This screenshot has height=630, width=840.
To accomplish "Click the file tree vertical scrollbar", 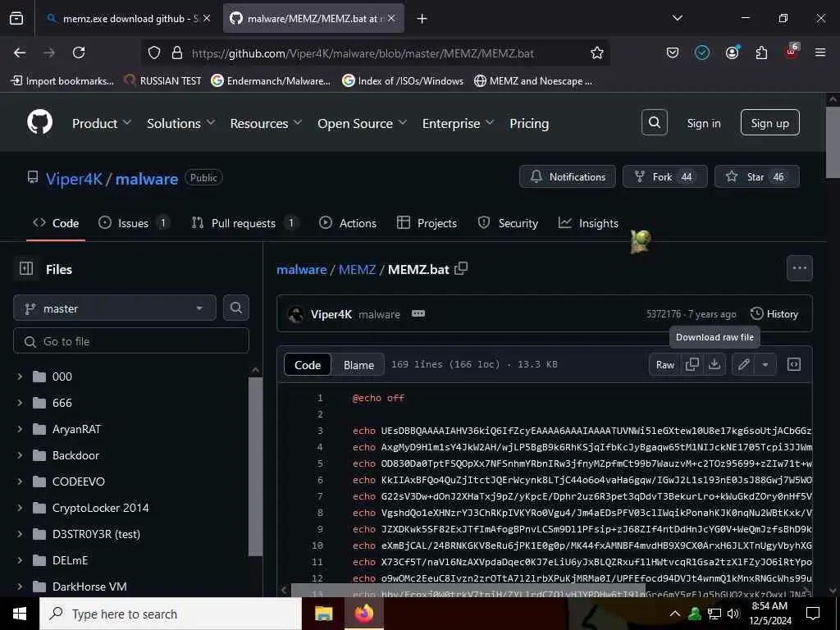I will (256, 466).
